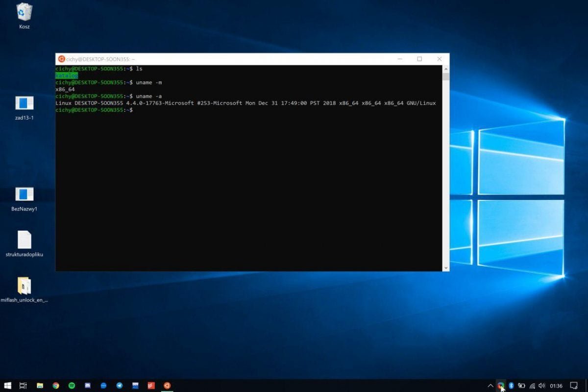The image size is (588, 392).
Task: Launch Google Chrome from the taskbar
Action: pos(56,386)
